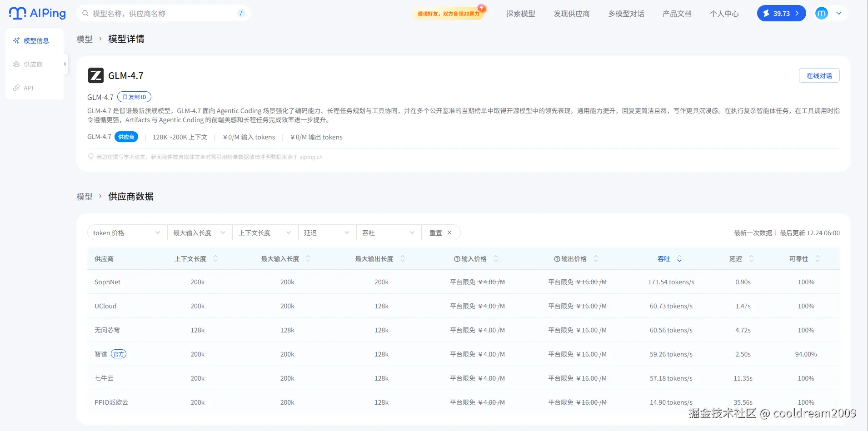The width and height of the screenshot is (868, 431).
Task: Open the 吞吐 filter dropdown
Action: (389, 233)
